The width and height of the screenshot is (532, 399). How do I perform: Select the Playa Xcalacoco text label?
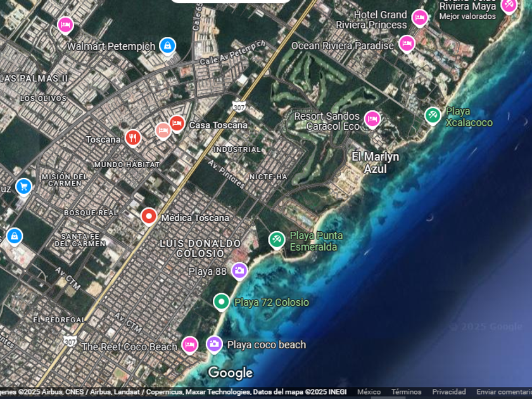[469, 117]
